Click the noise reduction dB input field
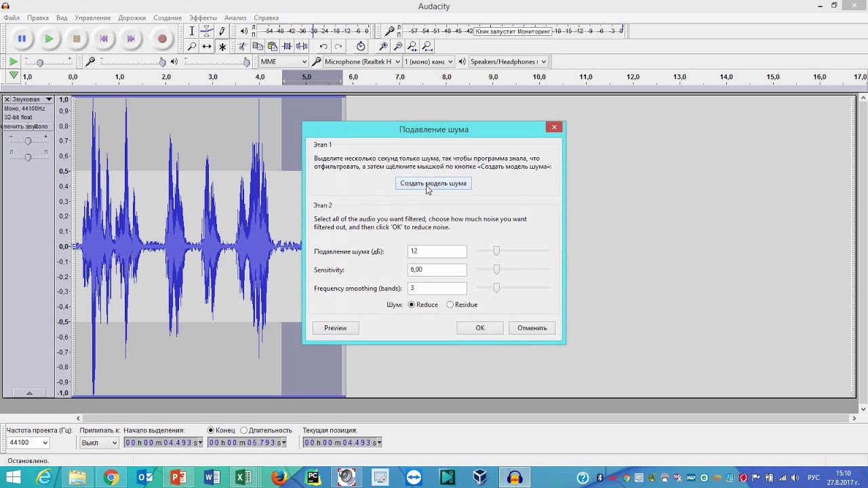This screenshot has height=488, width=868. point(437,251)
